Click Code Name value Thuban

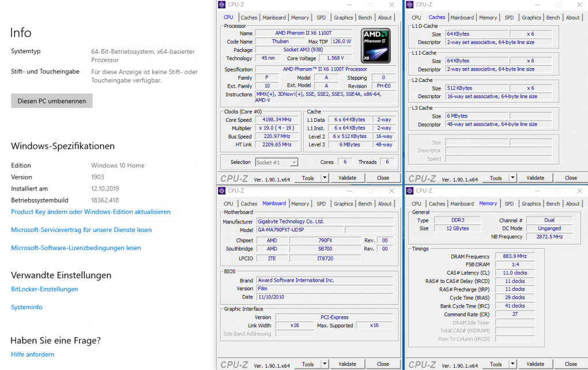click(280, 42)
